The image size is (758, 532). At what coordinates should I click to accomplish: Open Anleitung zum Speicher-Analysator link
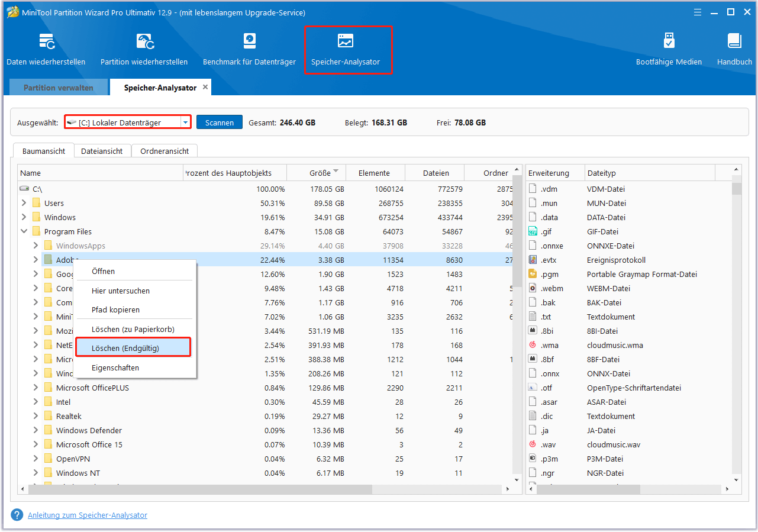coord(88,515)
